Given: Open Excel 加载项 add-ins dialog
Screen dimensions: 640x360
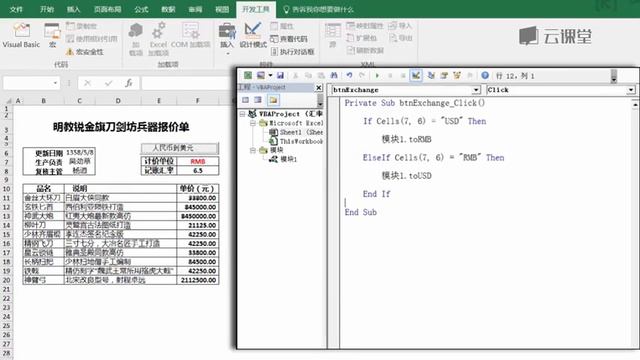Looking at the screenshot, I should pos(158,39).
